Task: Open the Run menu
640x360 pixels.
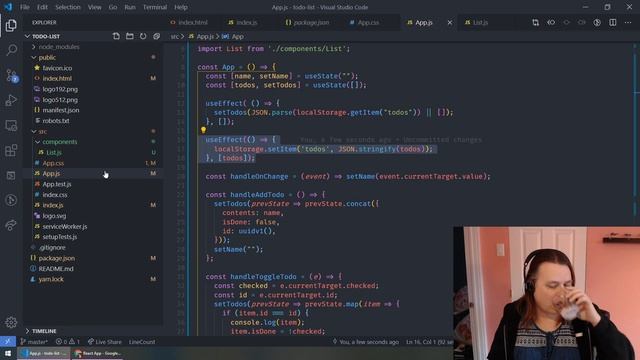Action: pyautogui.click(x=130, y=7)
